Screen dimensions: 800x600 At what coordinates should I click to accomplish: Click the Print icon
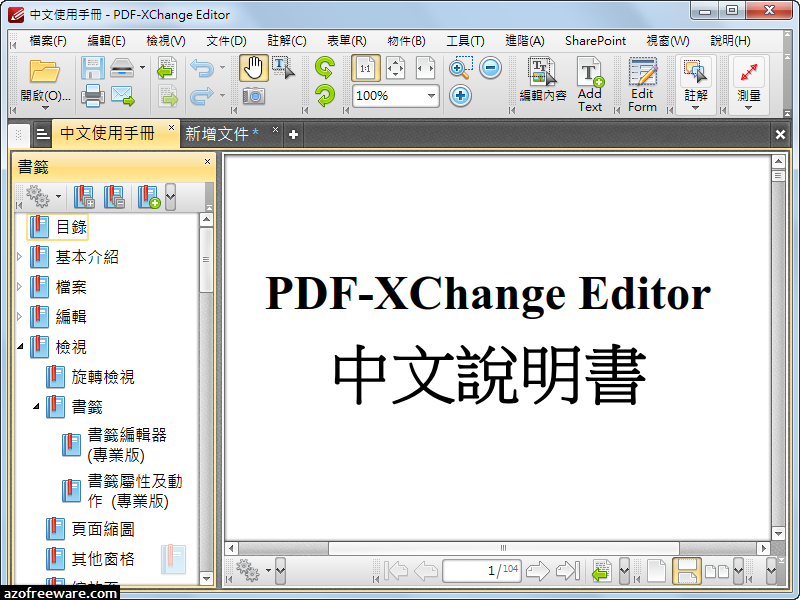pos(92,95)
